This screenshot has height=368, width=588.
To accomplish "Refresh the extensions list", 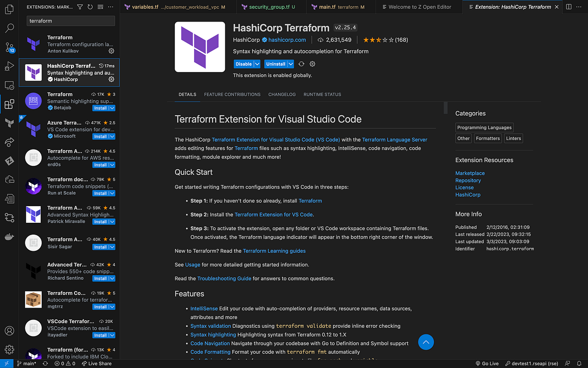I will (90, 7).
